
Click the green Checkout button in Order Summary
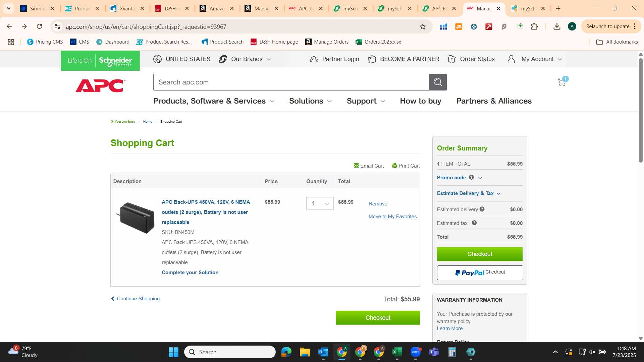click(x=480, y=254)
